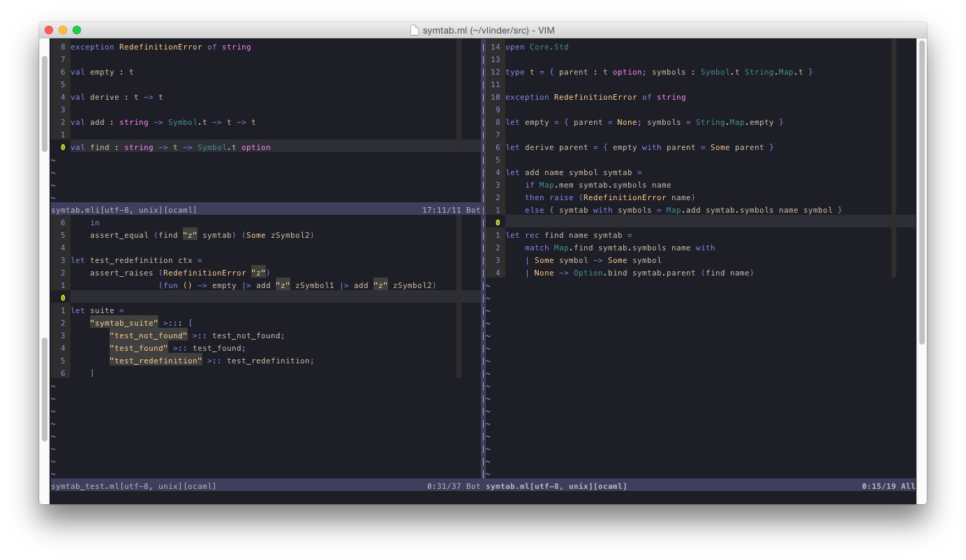The image size is (966, 560).
Task: Click the 'symtab_test.ml[utf-8, unix][ocaml]' status line
Action: click(133, 486)
